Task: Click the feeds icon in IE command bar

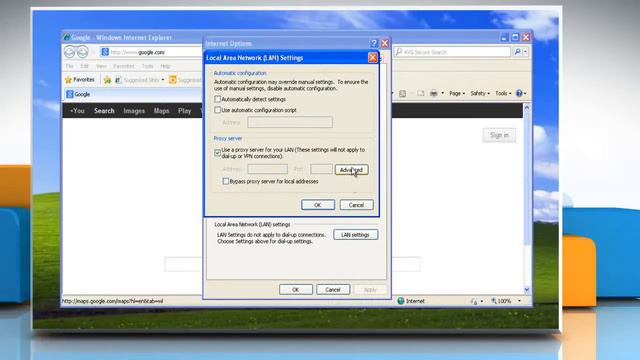Action: click(x=402, y=93)
